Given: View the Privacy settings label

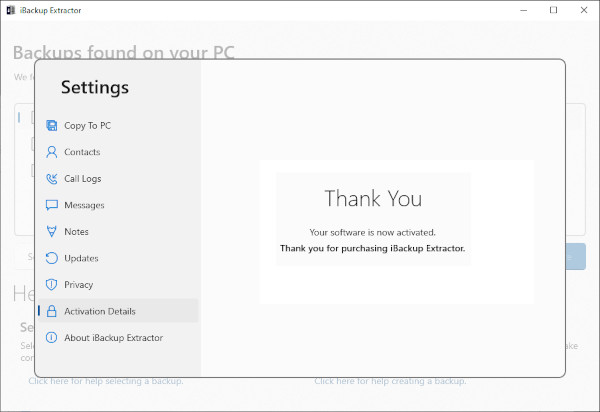Looking at the screenshot, I should 78,285.
